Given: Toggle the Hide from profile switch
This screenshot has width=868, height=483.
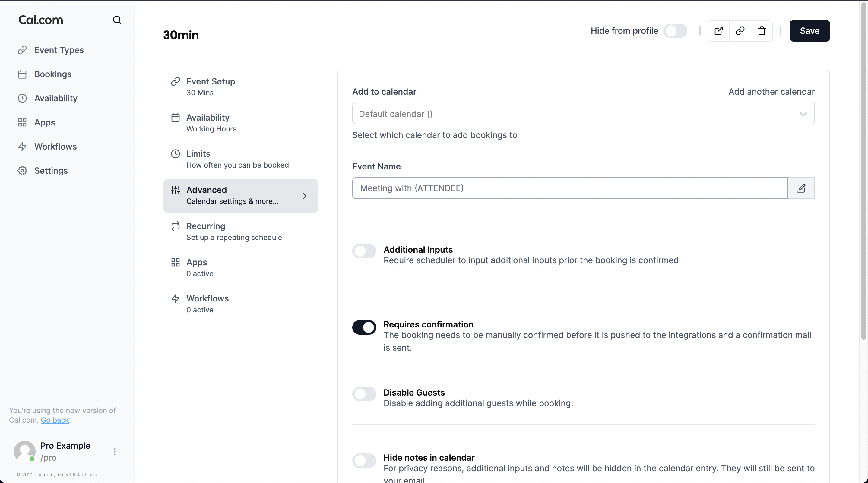Looking at the screenshot, I should [x=675, y=31].
